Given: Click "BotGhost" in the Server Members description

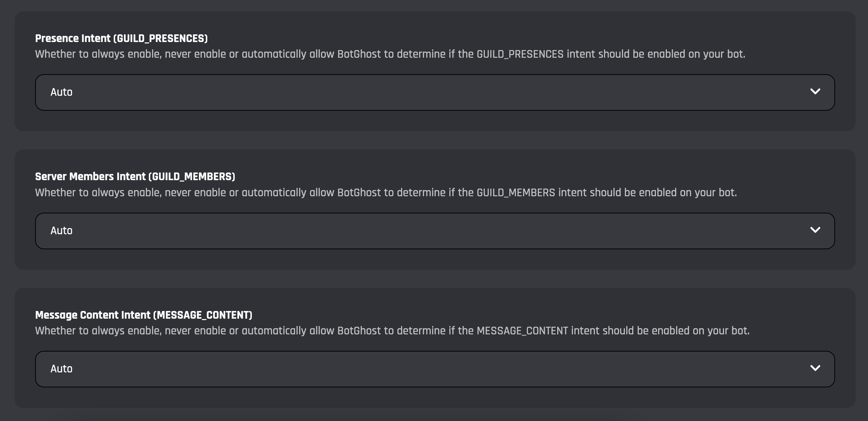Looking at the screenshot, I should pos(359,193).
